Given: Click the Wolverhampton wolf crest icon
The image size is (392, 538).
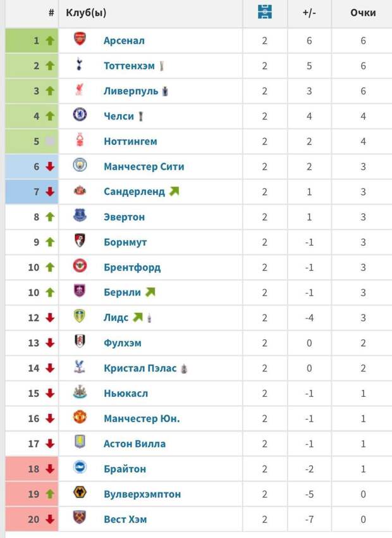Looking at the screenshot, I should click(x=80, y=493).
